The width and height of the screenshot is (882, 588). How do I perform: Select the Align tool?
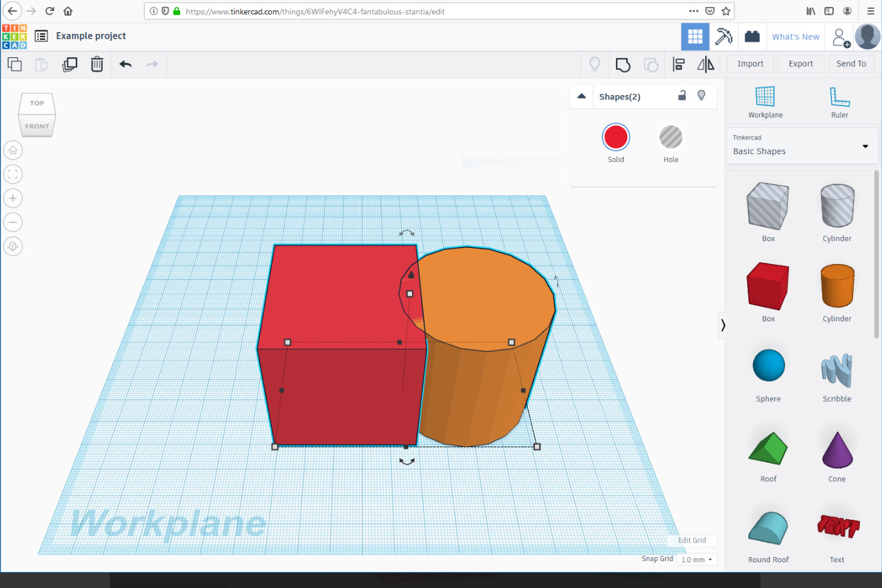click(x=678, y=64)
